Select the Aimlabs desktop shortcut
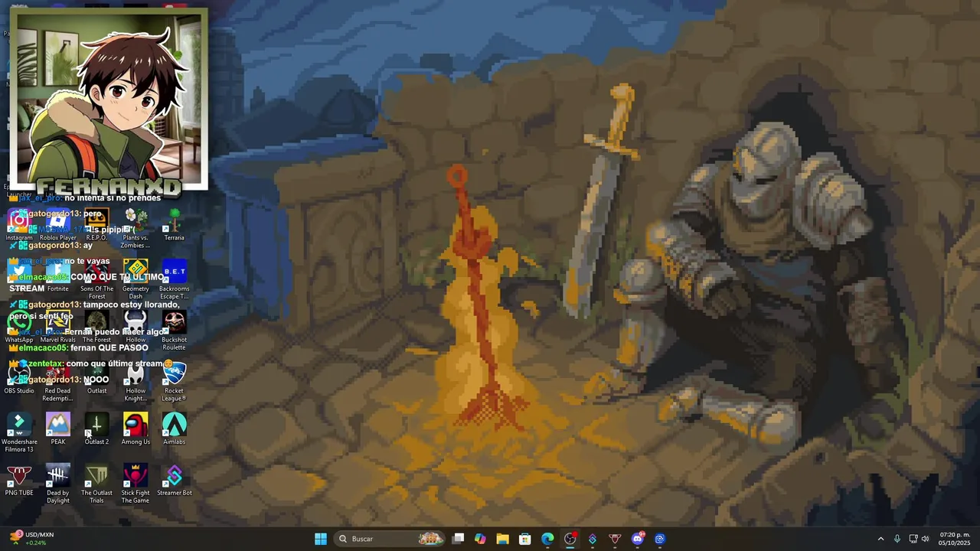The height and width of the screenshot is (551, 980). coord(174,429)
